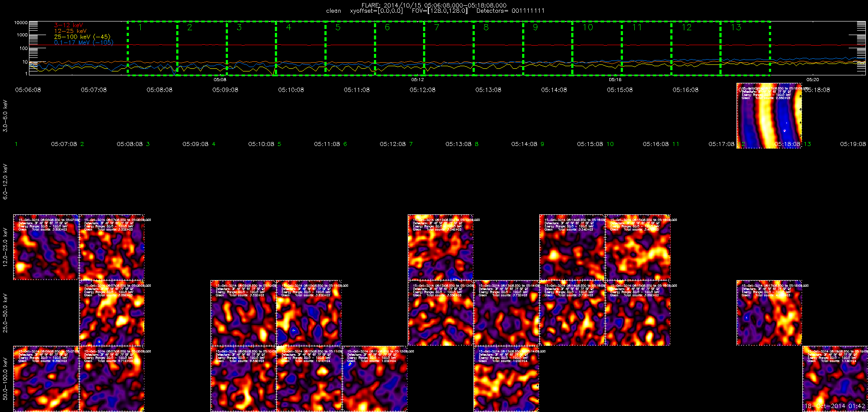Viewport: 868px width, 412px height.
Task: Open the 25–50 keV image starting 05:10:08
Action: click(x=309, y=313)
